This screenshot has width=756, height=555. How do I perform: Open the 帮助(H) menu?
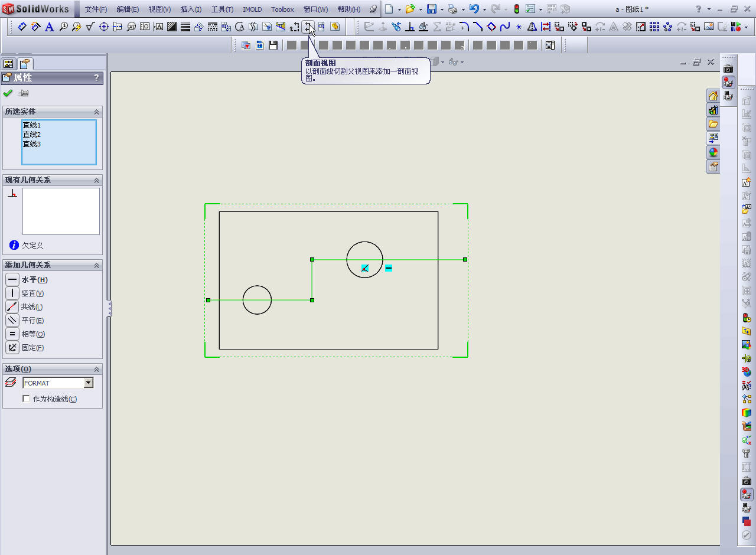[x=348, y=9]
